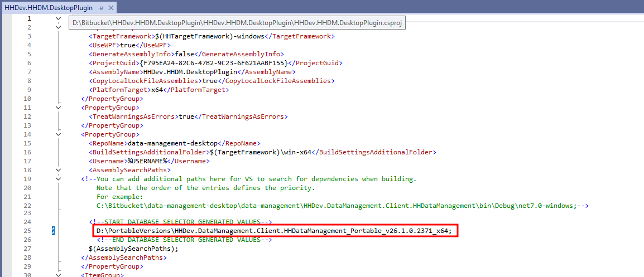Collapse the PropertyGroup containing RepoName at line 14
This screenshot has height=277, width=644.
coord(59,134)
